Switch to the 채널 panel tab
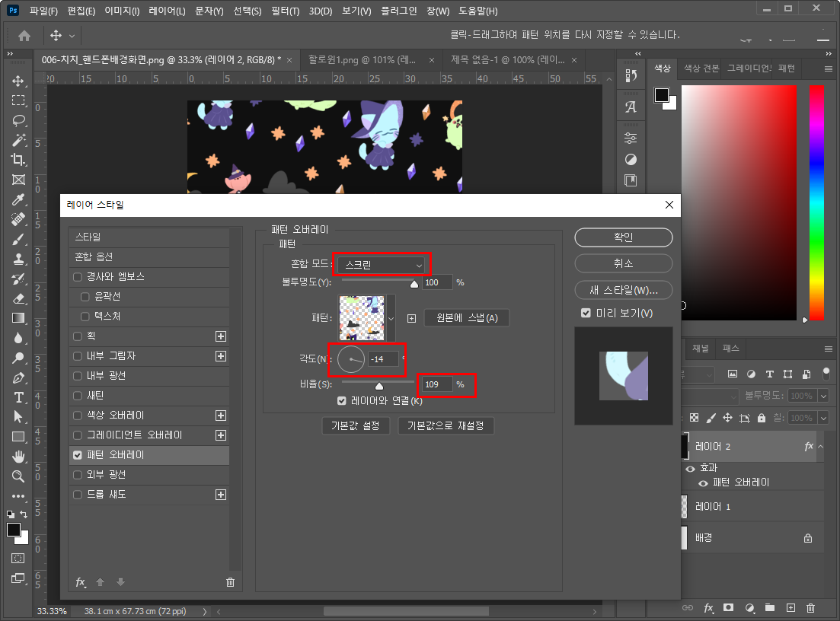840x621 pixels. click(700, 349)
